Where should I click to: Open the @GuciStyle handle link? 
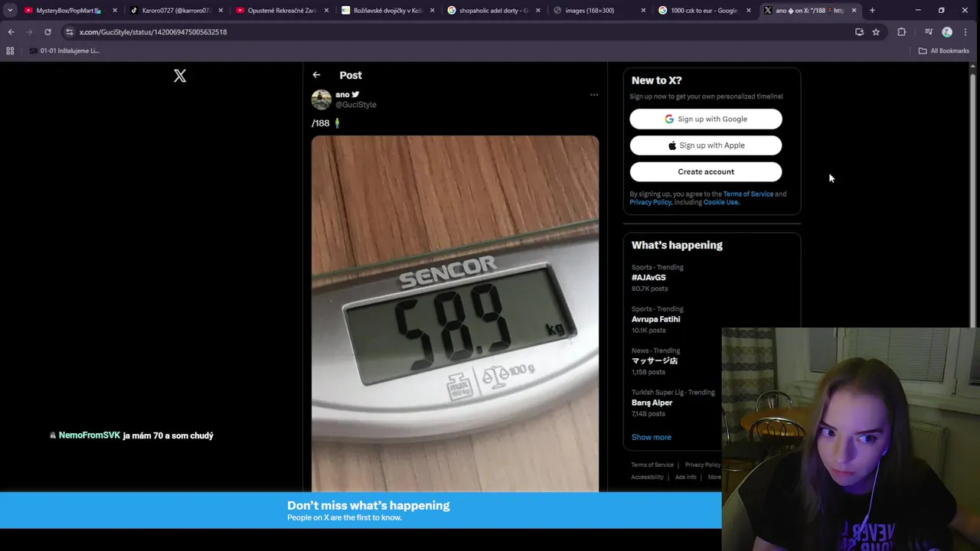coord(356,105)
